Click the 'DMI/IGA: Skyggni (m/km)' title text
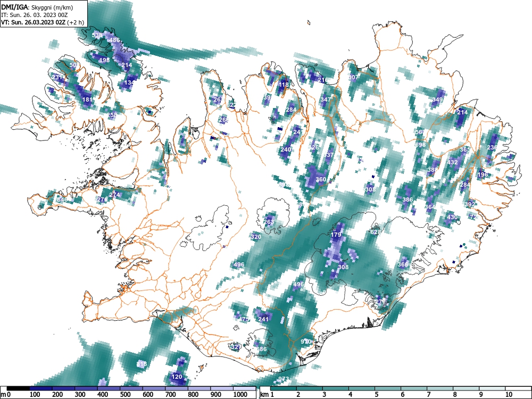The height and width of the screenshot is (399, 532). [37, 7]
